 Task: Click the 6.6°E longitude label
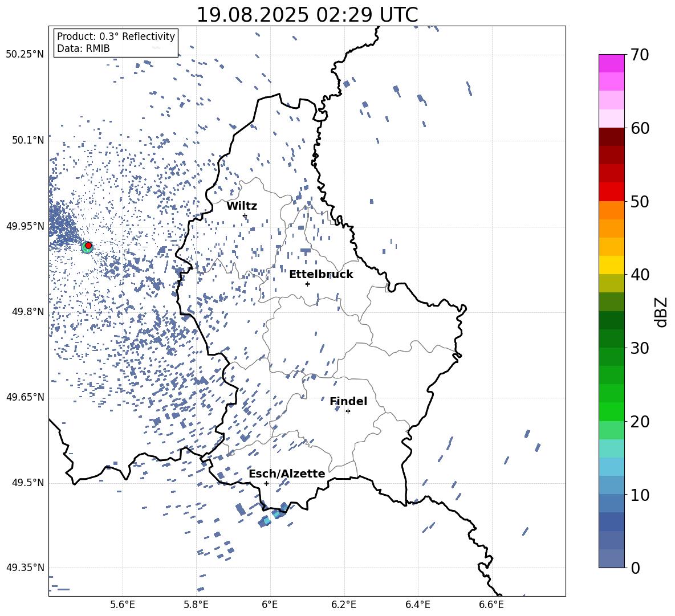(491, 605)
